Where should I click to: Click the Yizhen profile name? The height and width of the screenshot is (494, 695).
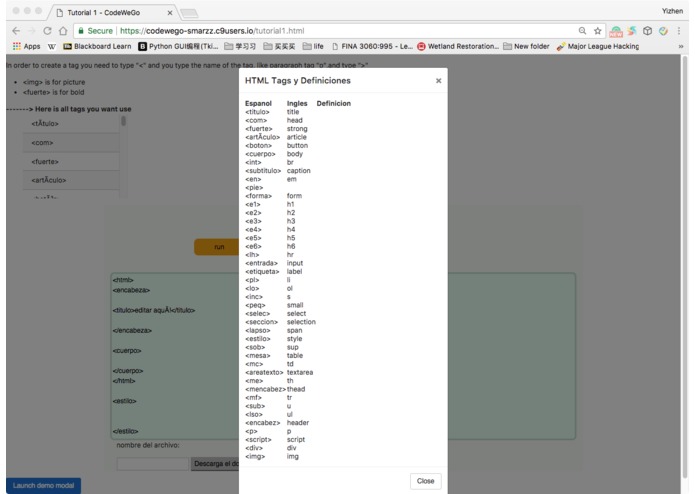[672, 11]
